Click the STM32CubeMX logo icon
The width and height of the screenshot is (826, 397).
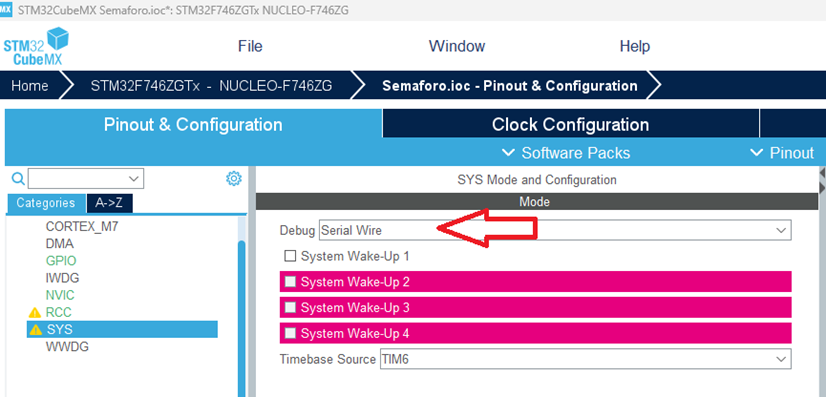(x=36, y=46)
